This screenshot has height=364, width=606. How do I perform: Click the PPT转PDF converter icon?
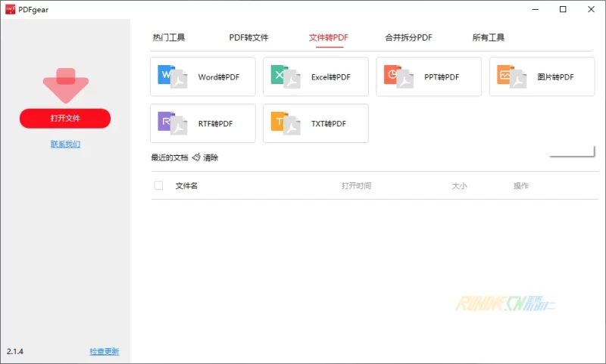point(398,76)
